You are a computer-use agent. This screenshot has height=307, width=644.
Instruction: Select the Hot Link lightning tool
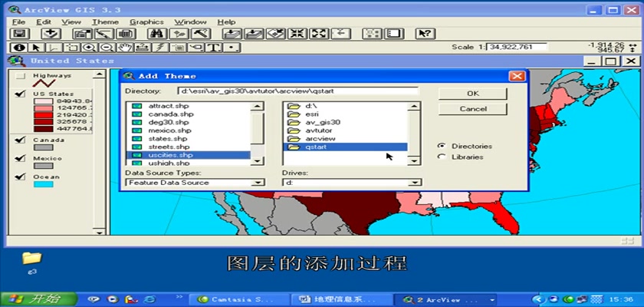(159, 48)
